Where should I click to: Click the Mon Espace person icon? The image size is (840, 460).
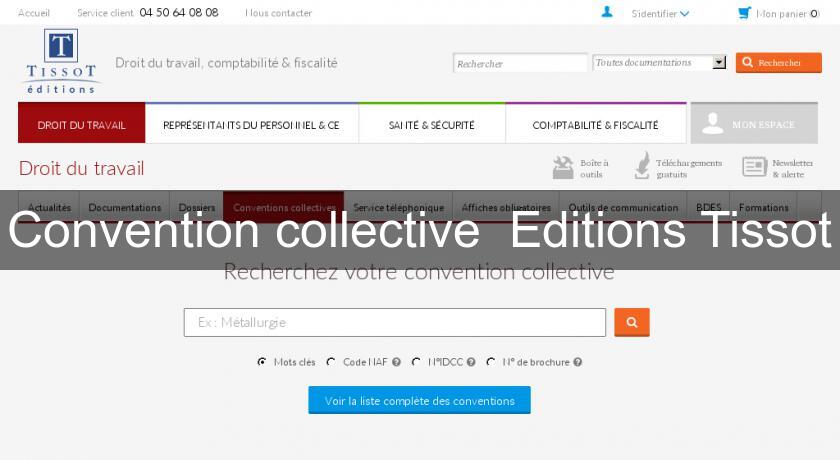click(712, 124)
